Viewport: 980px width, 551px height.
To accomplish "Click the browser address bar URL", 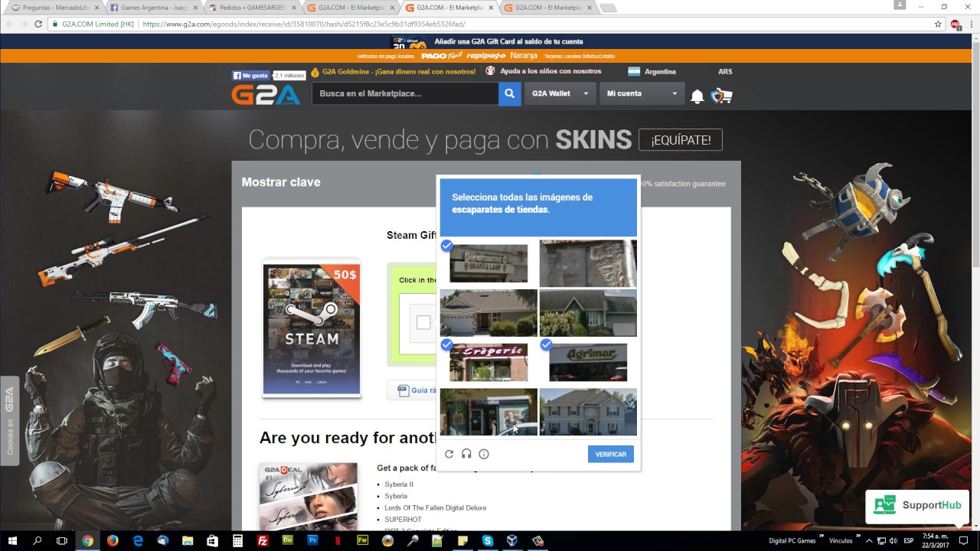I will coord(303,24).
